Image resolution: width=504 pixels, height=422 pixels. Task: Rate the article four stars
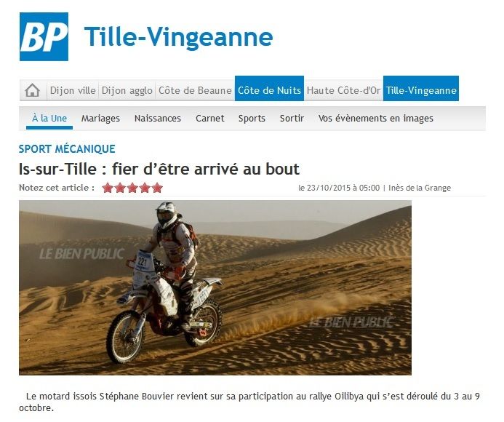tap(145, 188)
